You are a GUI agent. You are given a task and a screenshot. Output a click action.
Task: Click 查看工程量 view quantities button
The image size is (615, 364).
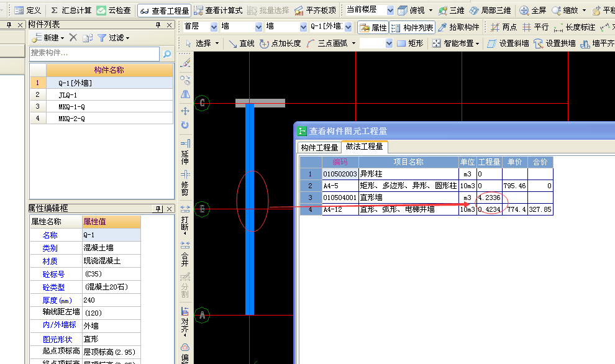165,11
